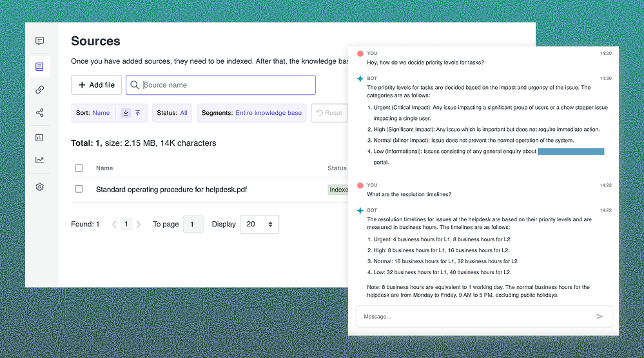
Task: Sort ascending with the up-arrow icon
Action: pos(137,113)
